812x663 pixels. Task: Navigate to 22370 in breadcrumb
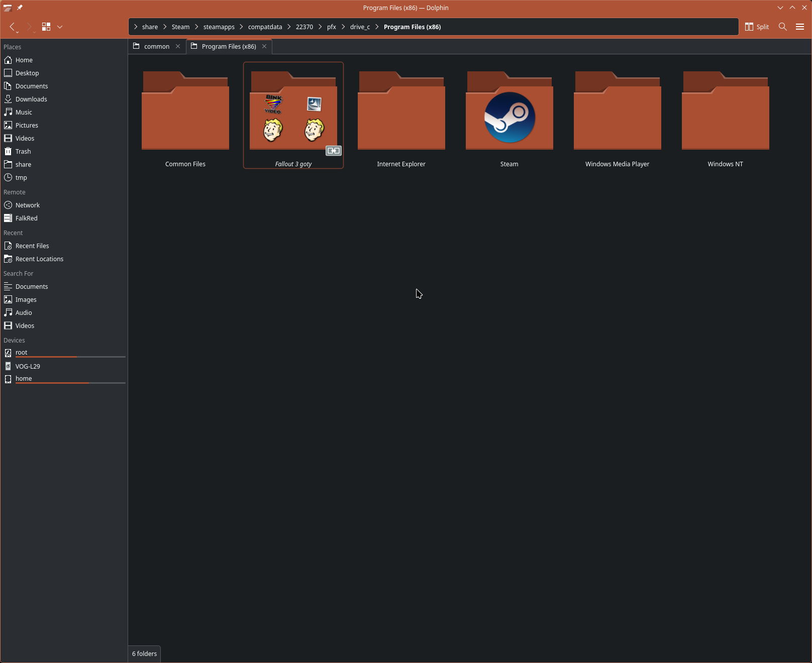(304, 27)
